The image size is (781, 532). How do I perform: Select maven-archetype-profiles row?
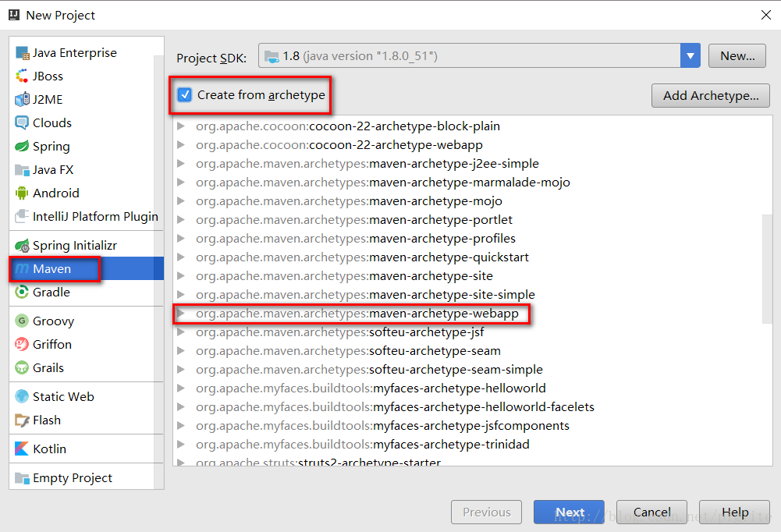[x=473, y=239]
